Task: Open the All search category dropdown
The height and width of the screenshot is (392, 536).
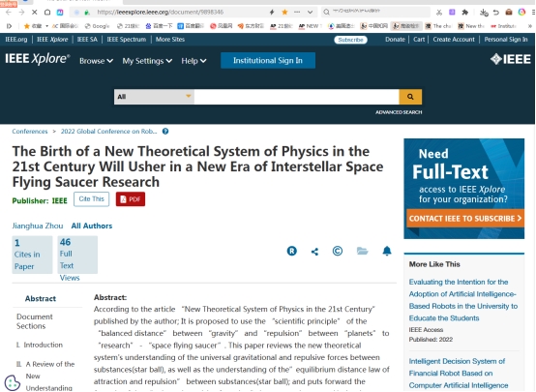Action: coord(154,97)
